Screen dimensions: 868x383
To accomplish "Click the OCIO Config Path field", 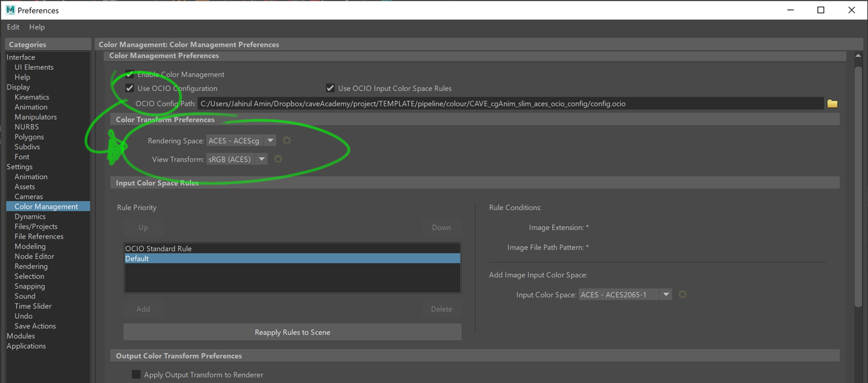I will tap(511, 104).
